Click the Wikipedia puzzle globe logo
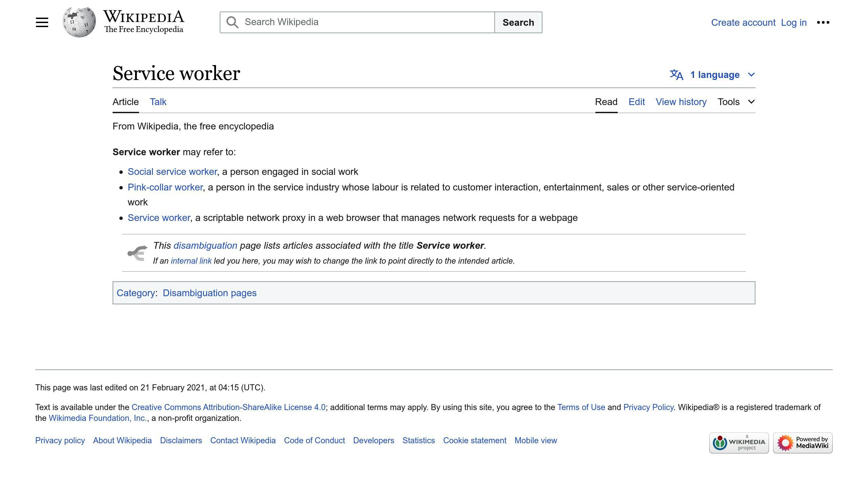 pos(79,21)
